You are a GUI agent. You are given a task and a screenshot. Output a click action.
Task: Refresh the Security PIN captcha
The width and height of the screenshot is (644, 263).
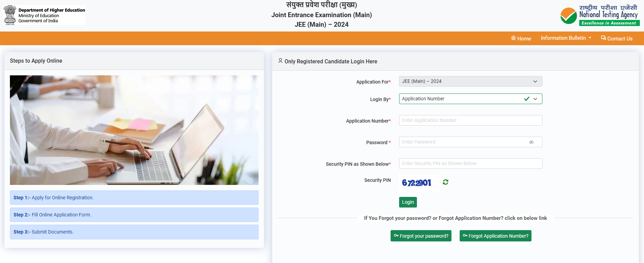(445, 182)
